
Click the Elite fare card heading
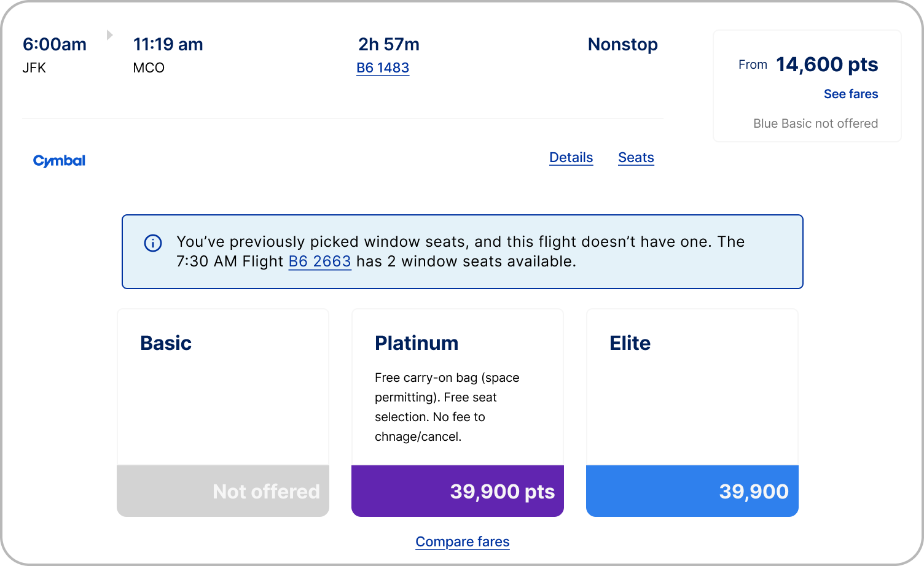(630, 343)
